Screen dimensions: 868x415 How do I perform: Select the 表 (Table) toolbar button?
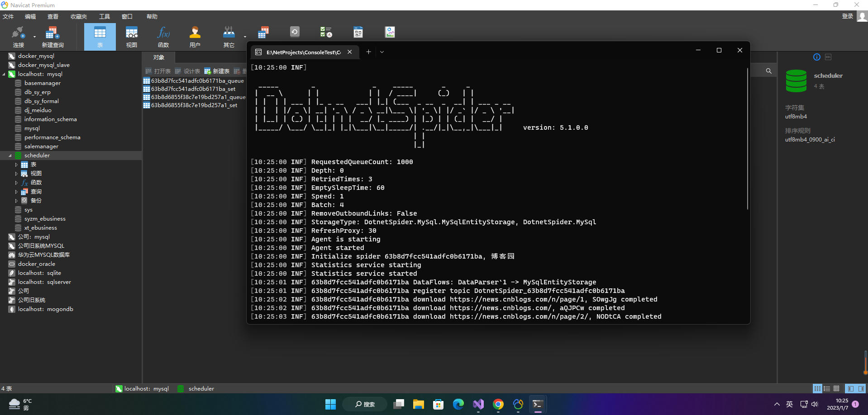tap(100, 37)
